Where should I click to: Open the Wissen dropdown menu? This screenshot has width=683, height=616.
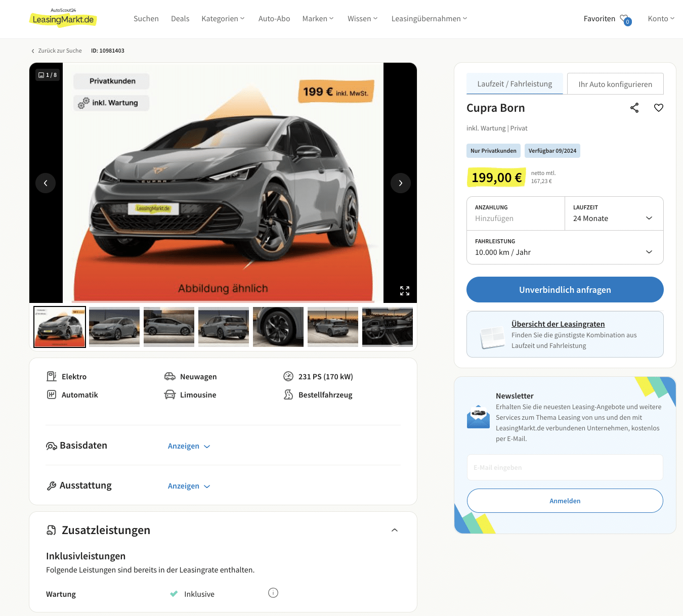[363, 19]
